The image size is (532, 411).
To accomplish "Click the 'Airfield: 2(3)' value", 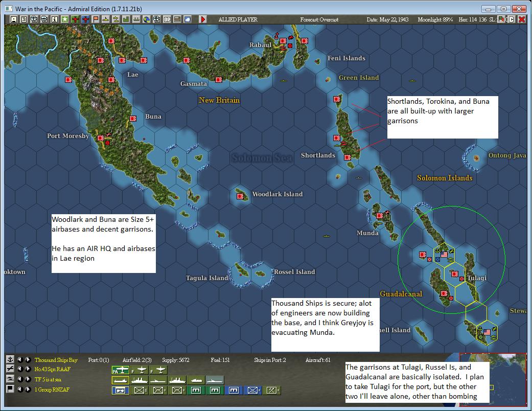I will [137, 360].
